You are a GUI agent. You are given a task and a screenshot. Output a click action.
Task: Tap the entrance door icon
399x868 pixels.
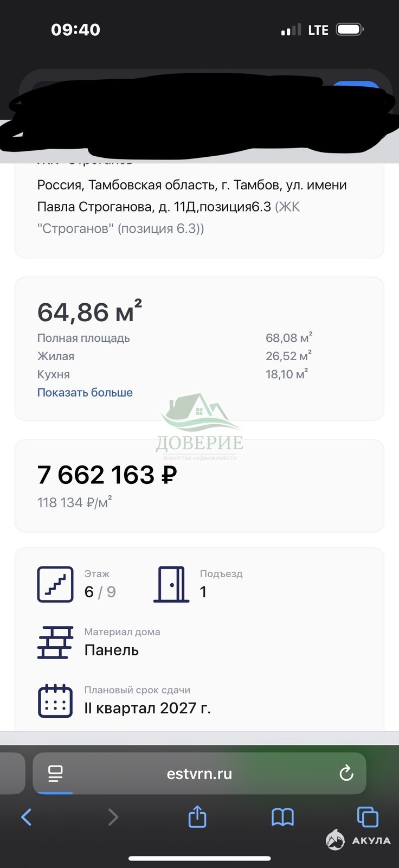pos(171,584)
